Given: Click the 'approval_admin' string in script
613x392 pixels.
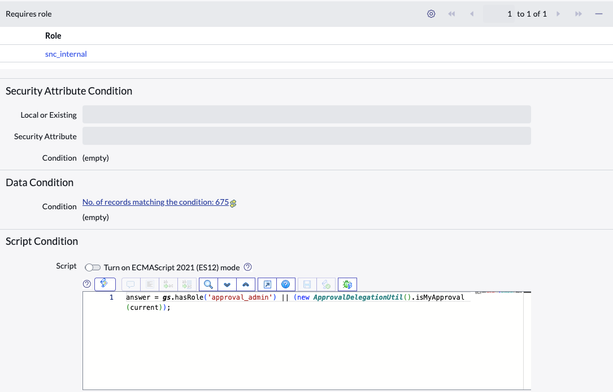Looking at the screenshot, I should tap(240, 297).
